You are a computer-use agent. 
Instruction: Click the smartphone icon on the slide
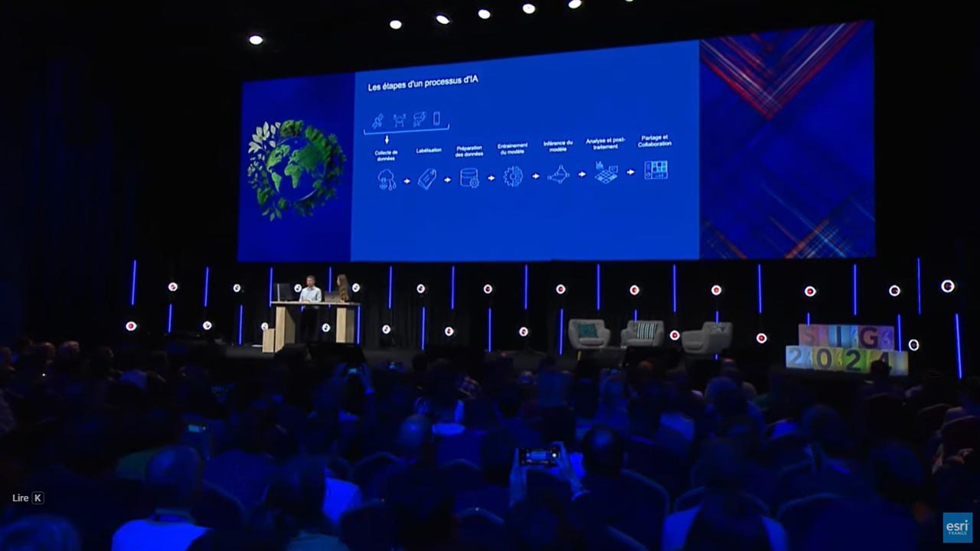(x=436, y=119)
